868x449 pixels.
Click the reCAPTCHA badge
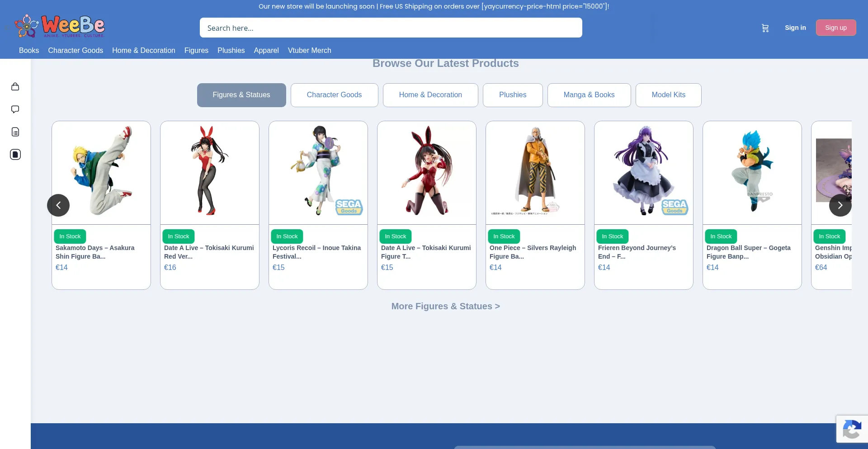point(852,429)
